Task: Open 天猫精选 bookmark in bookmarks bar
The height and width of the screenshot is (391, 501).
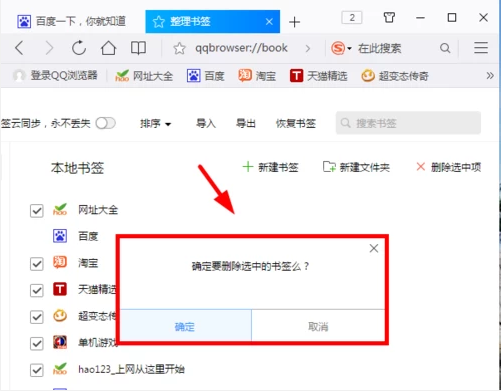Action: 318,76
